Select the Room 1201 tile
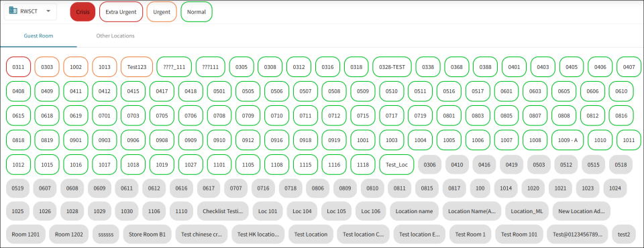This screenshot has height=248, width=644. pos(25,235)
